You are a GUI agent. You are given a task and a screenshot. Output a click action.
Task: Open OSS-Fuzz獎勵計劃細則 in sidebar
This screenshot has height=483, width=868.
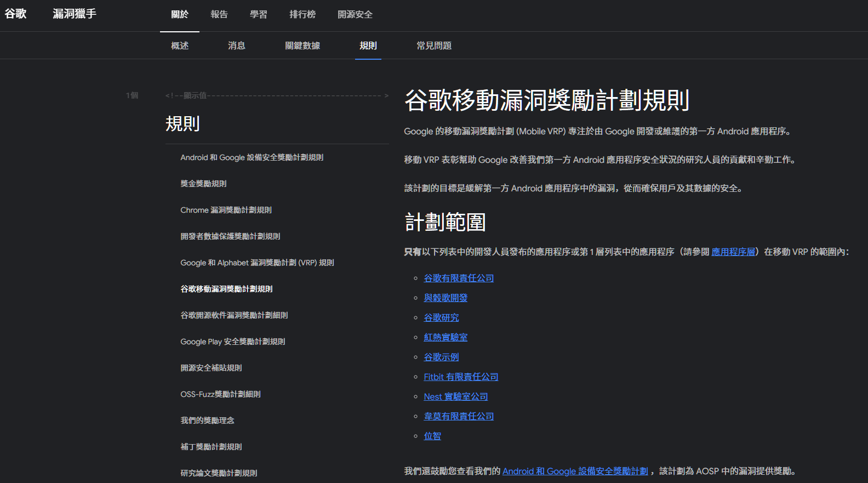pyautogui.click(x=220, y=394)
